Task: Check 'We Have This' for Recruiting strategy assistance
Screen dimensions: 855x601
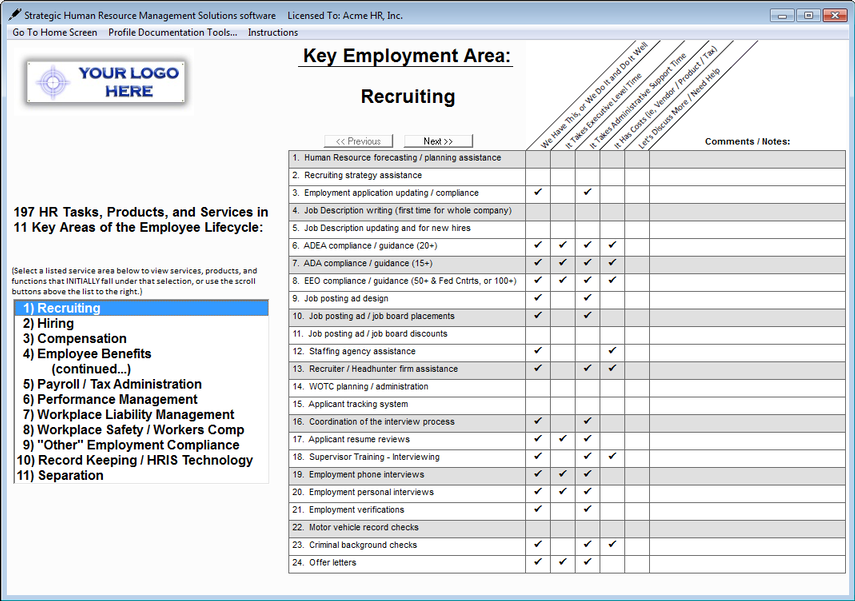Action: [x=538, y=176]
